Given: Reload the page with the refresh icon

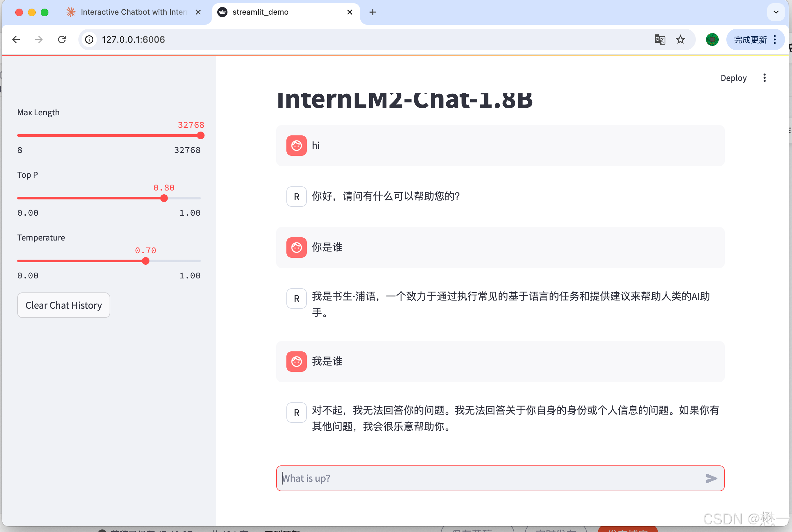Looking at the screenshot, I should [x=62, y=40].
